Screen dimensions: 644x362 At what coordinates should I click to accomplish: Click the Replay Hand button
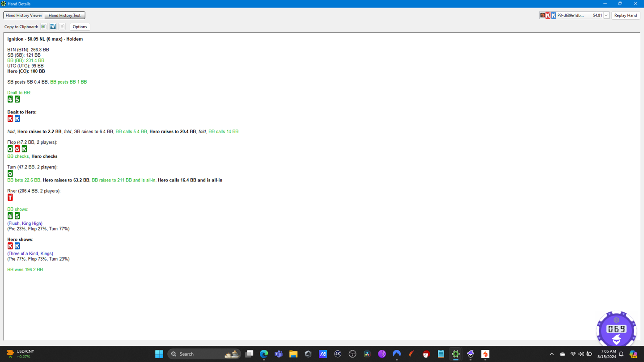[x=625, y=16]
